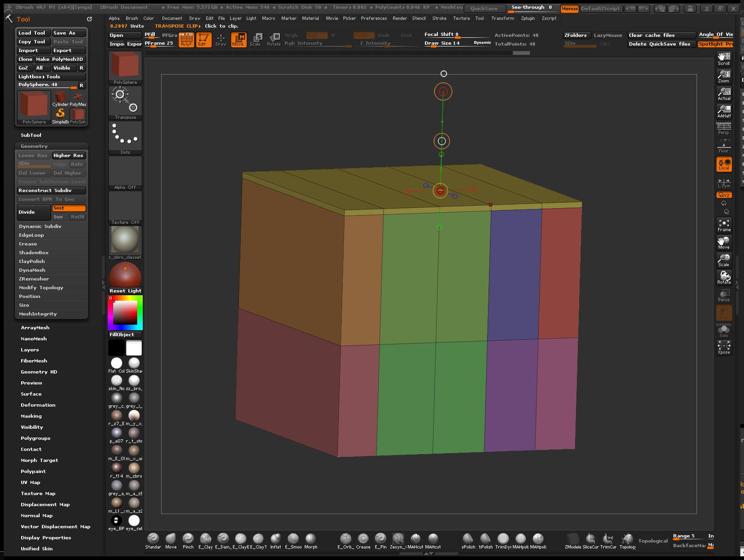Open the Brush menu
The width and height of the screenshot is (744, 560).
point(132,18)
